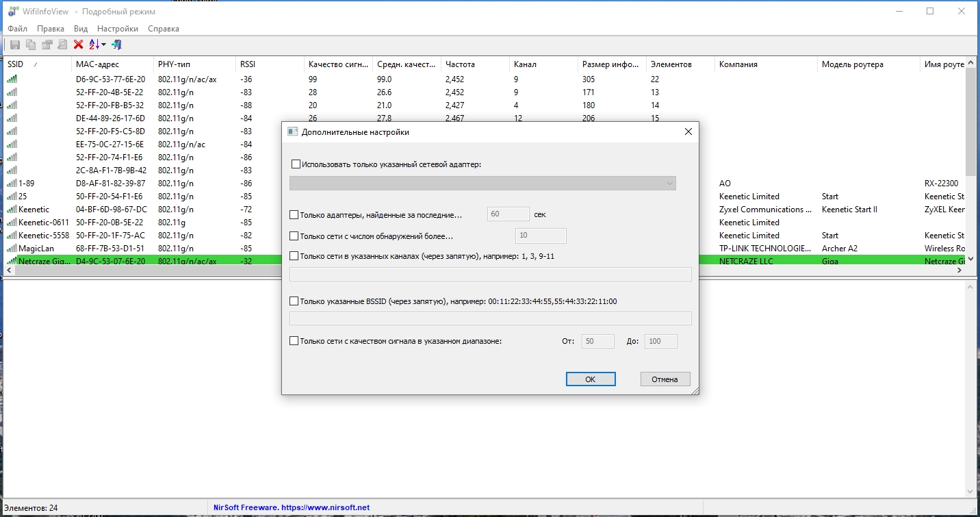This screenshot has height=517, width=980.
Task: Sort by the RSSI column header
Action: coord(270,64)
